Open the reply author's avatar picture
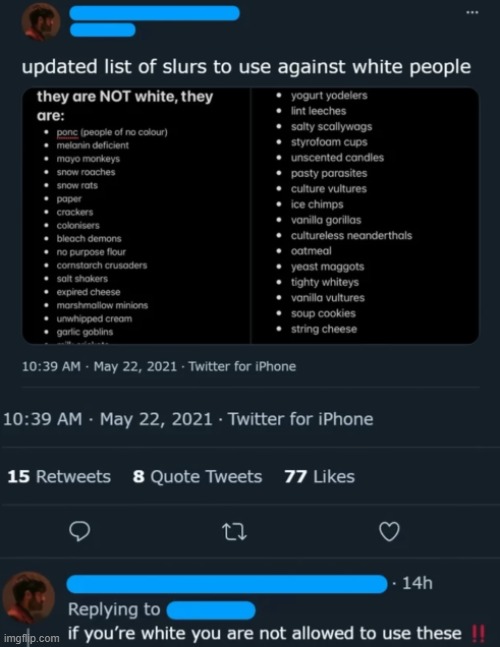This screenshot has width=500, height=647. 28,597
